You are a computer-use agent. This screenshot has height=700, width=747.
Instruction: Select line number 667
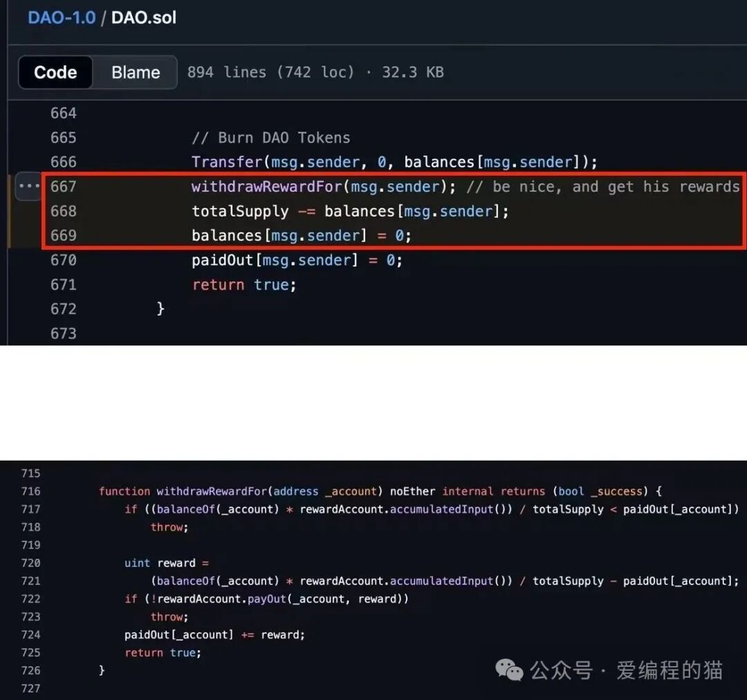[63, 186]
